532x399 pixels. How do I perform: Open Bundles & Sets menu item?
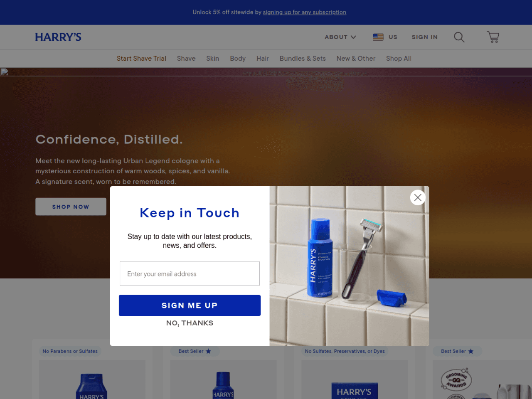point(303,59)
